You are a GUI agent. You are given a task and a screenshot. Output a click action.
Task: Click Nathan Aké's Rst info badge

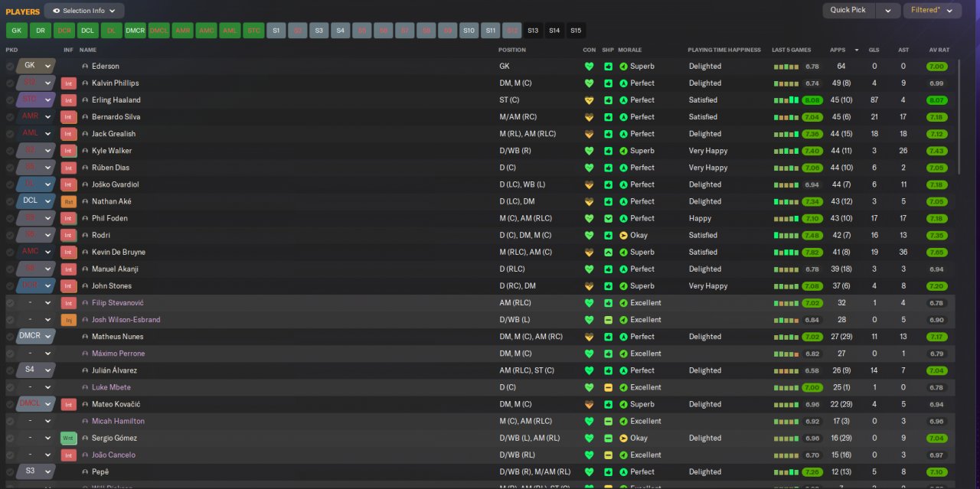68,202
